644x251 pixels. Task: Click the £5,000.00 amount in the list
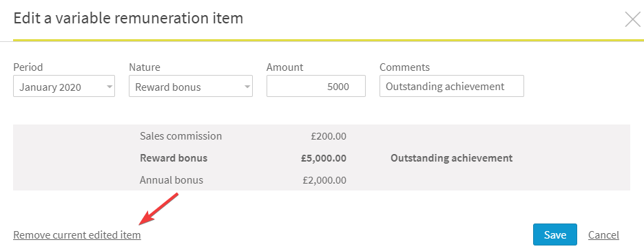point(323,158)
